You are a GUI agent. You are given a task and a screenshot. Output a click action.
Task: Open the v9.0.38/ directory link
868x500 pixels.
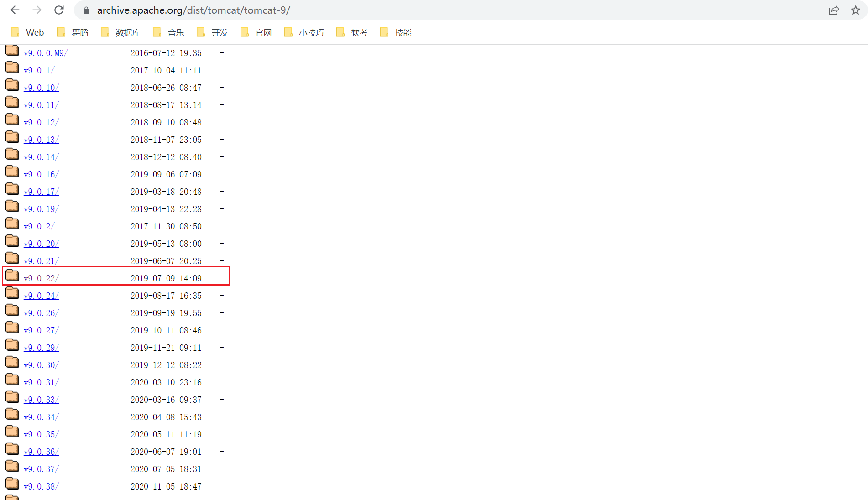[41, 486]
